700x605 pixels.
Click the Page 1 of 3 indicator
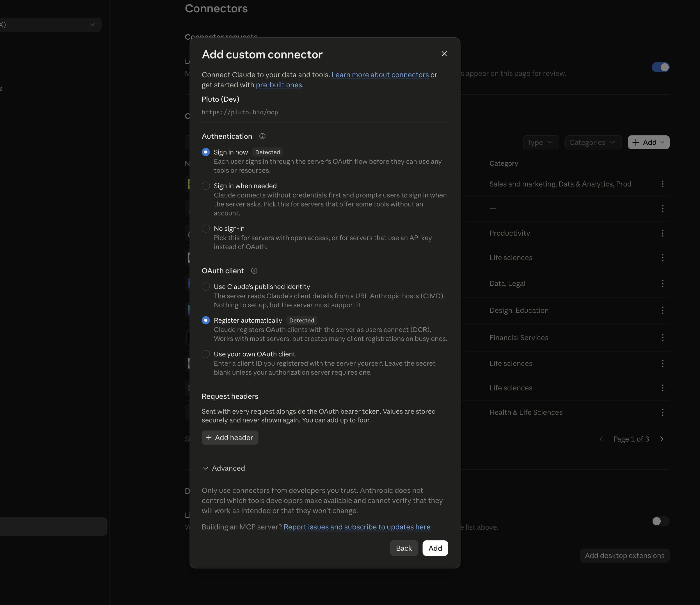pos(631,439)
